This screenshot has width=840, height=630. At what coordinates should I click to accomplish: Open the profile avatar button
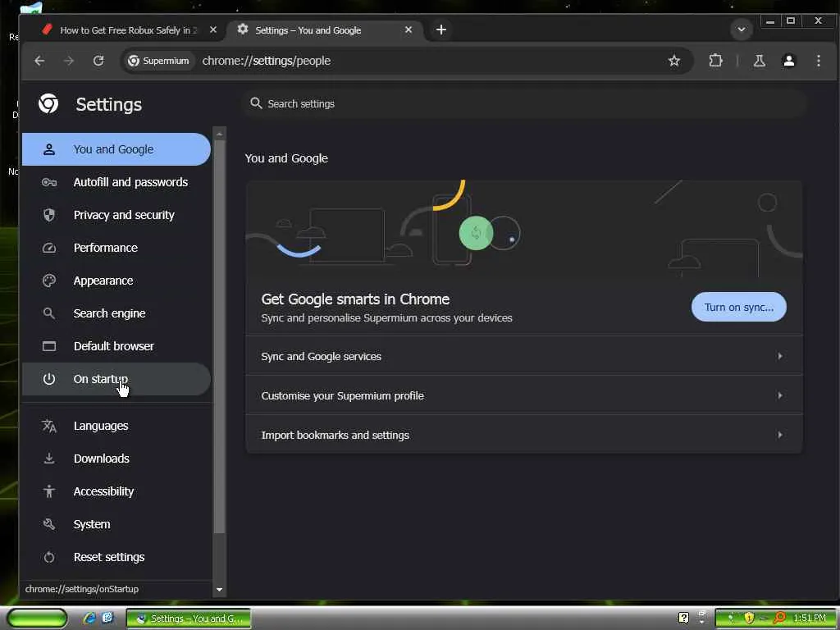click(x=788, y=61)
